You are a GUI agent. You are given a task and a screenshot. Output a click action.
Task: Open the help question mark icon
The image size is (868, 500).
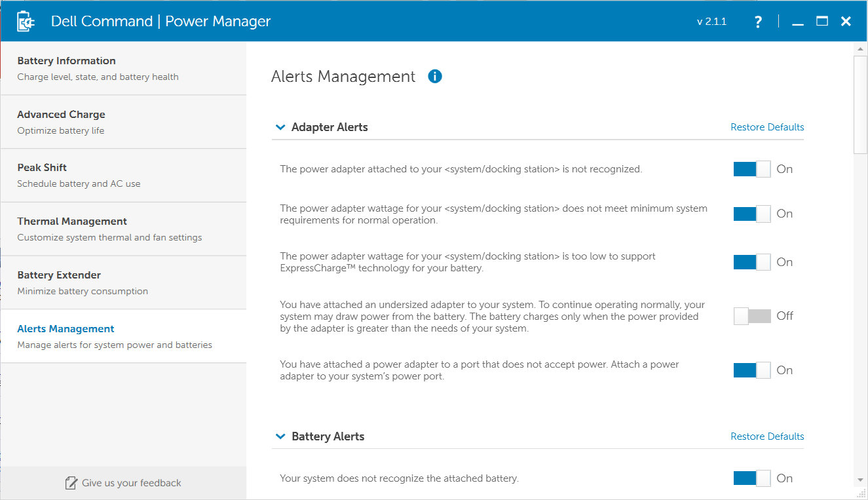758,22
